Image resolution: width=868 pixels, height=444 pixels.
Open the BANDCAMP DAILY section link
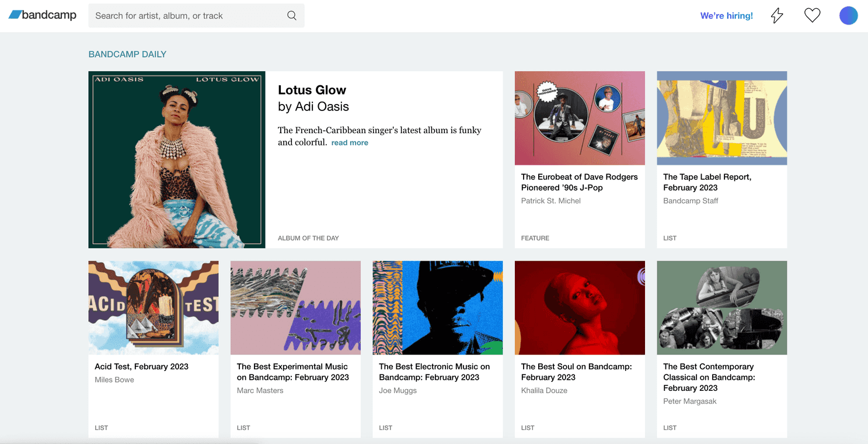[x=127, y=54]
